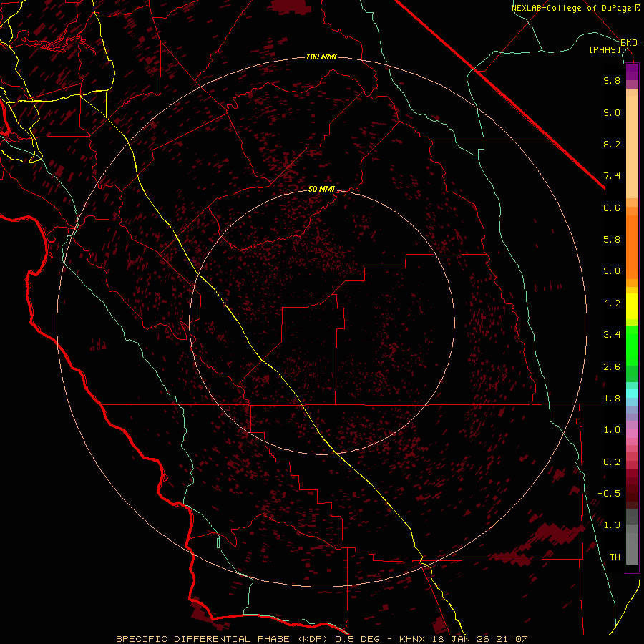Viewport: 644px width, 644px height.
Task: Click the 9.8 value on the color scale
Action: coord(612,80)
